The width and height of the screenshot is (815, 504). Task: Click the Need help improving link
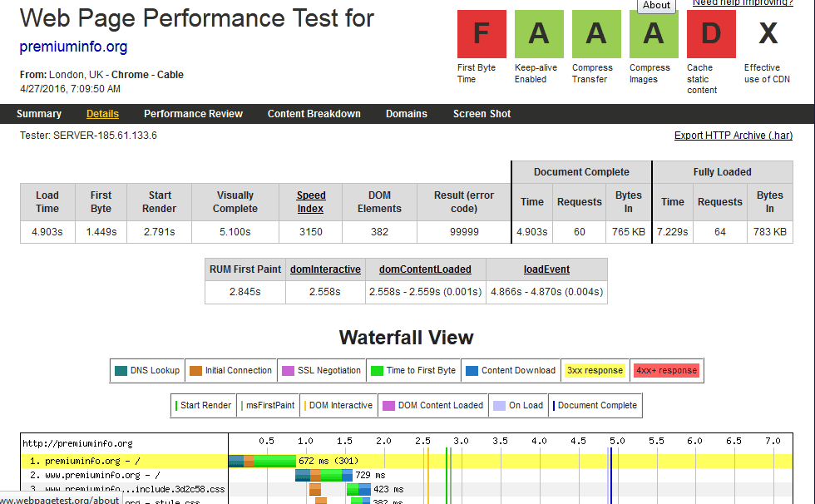click(x=743, y=3)
